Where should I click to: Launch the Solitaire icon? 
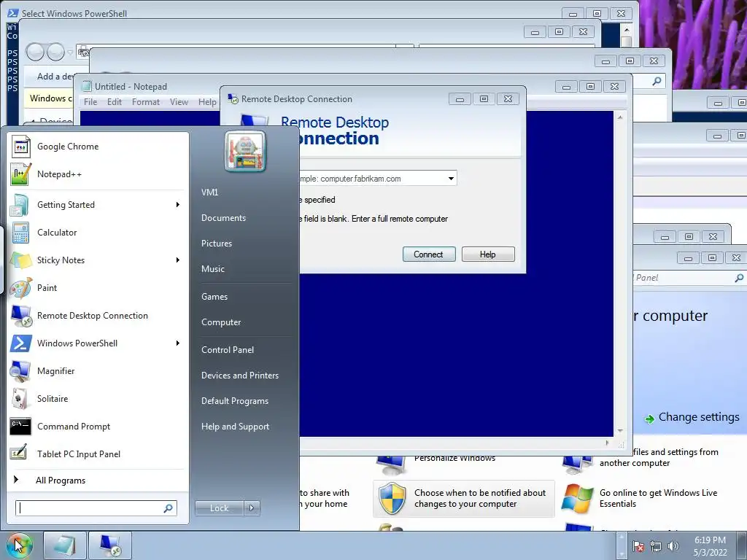[x=20, y=399]
